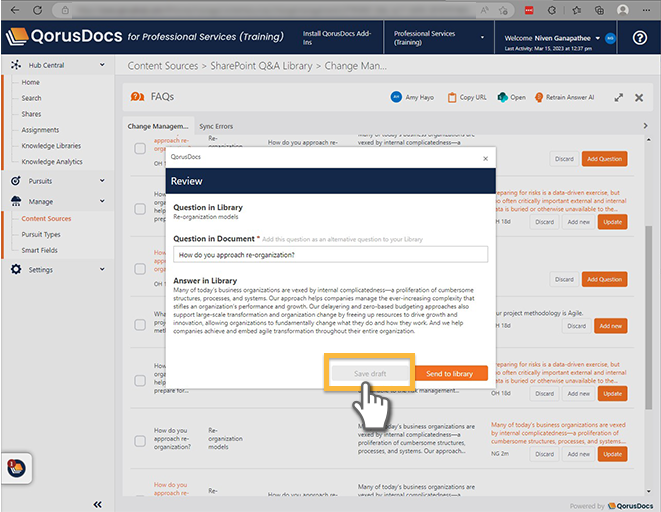Screen dimensions: 661x512
Task: Click SharePoint Q&A Library breadcrumb
Action: (x=261, y=66)
